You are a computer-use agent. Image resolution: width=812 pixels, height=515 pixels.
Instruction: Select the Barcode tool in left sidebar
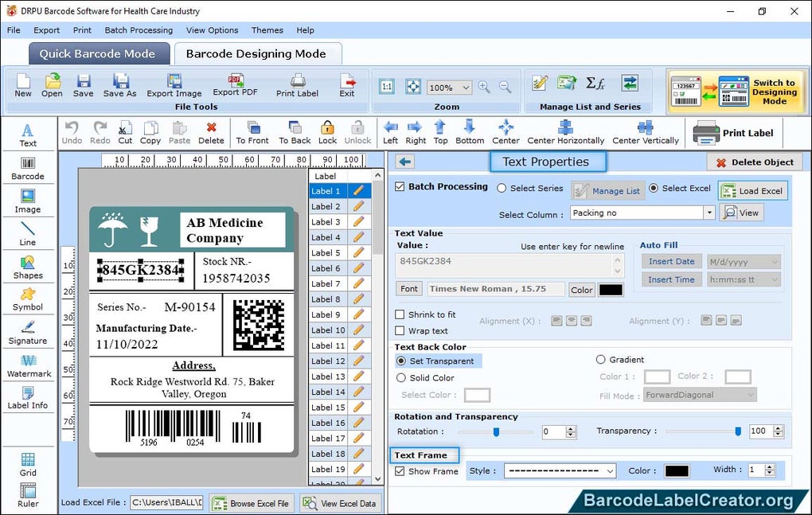[x=29, y=168]
